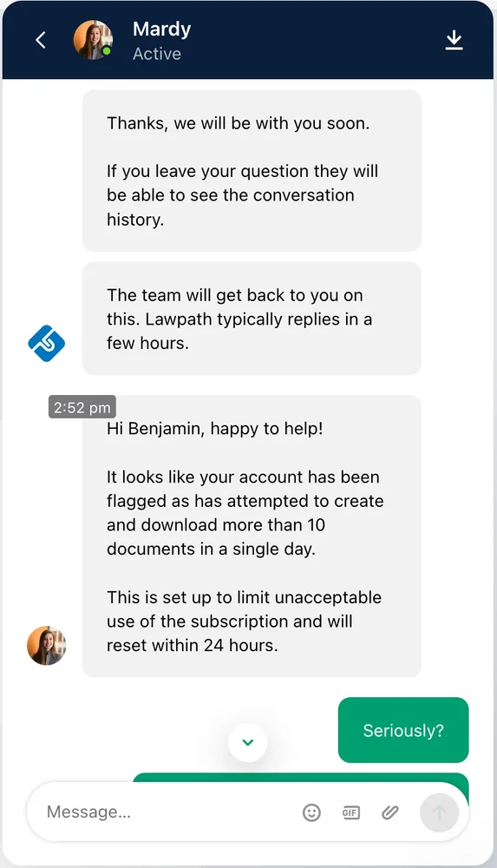The height and width of the screenshot is (868, 497).
Task: Click Mardy's avatar in the header
Action: tap(93, 40)
